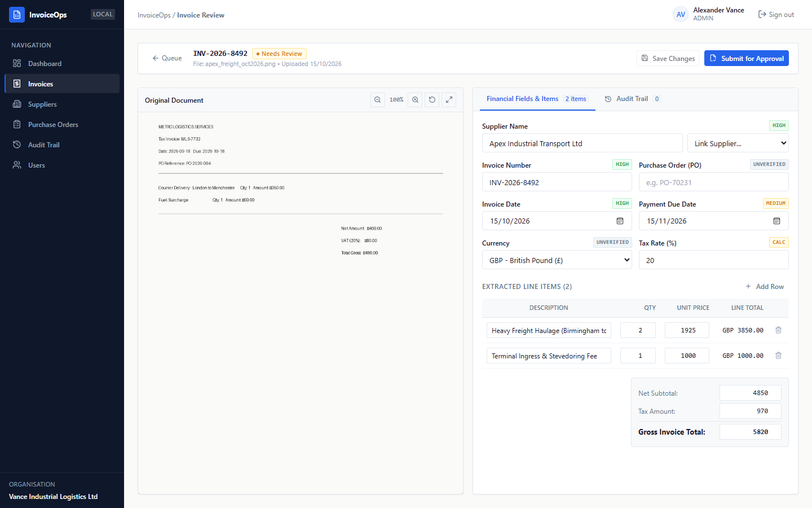Edit unit price 1925
Image resolution: width=812 pixels, height=508 pixels.
(x=687, y=330)
